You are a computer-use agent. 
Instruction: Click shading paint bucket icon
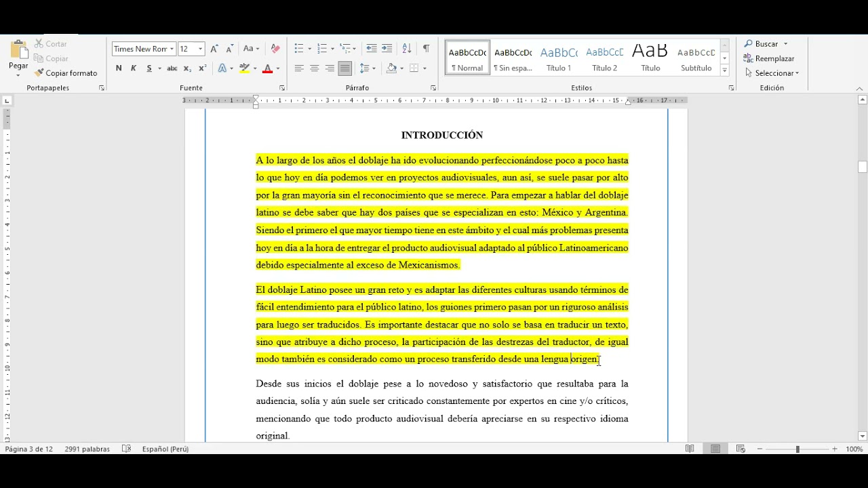point(391,68)
